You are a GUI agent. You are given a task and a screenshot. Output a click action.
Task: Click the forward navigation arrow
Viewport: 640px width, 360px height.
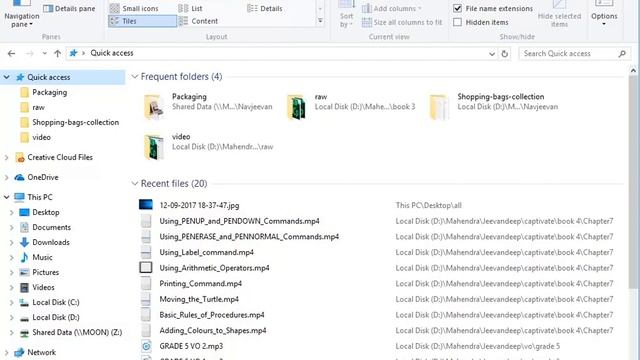[29, 53]
